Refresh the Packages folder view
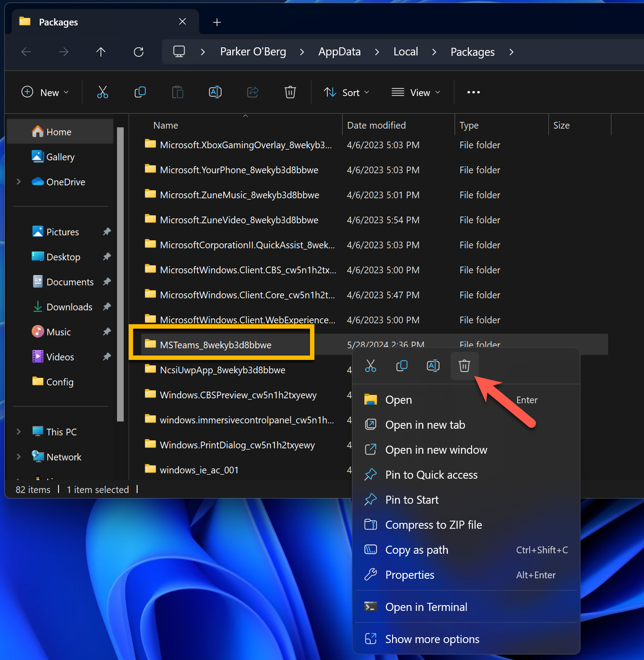 [x=139, y=52]
